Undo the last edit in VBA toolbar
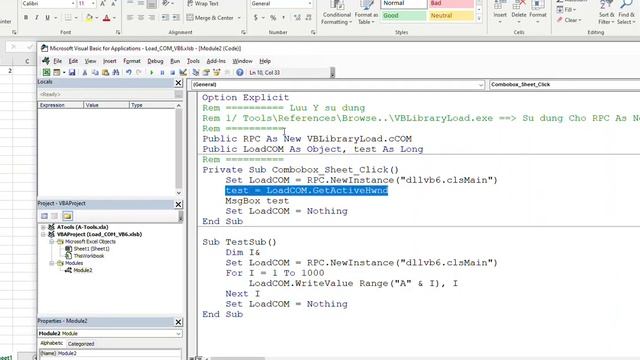 (x=129, y=73)
